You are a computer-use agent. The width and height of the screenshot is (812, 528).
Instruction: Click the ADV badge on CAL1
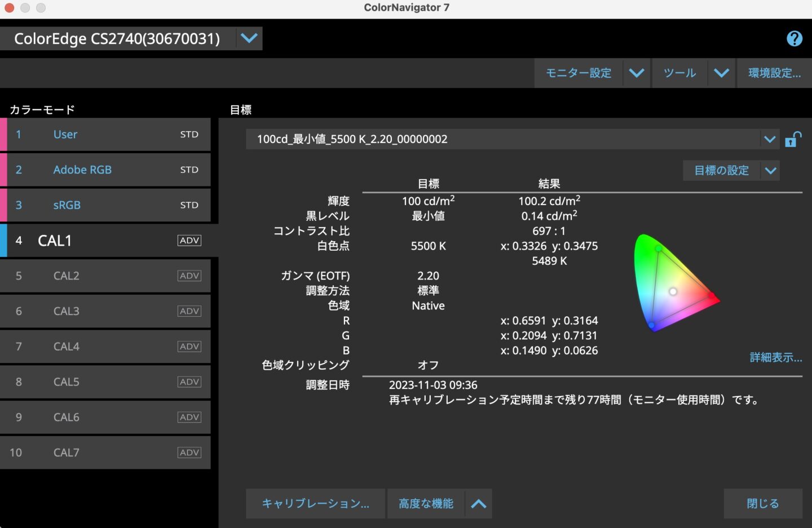click(x=189, y=241)
